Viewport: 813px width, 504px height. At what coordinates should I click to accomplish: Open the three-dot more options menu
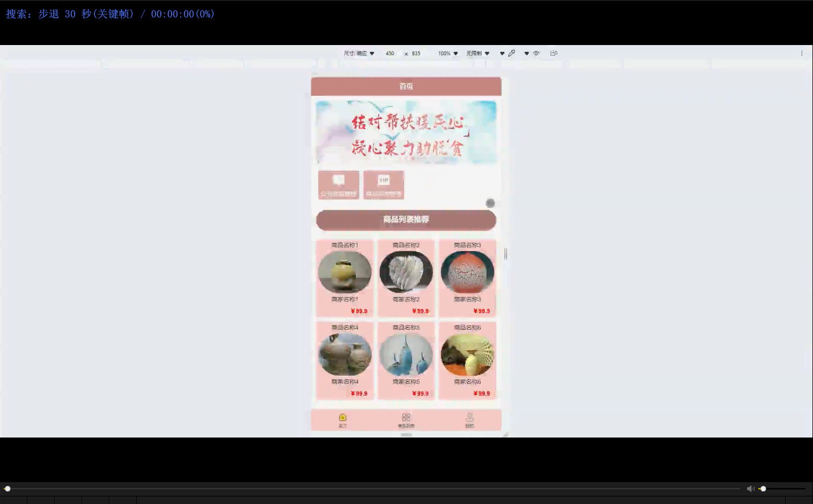tap(802, 53)
